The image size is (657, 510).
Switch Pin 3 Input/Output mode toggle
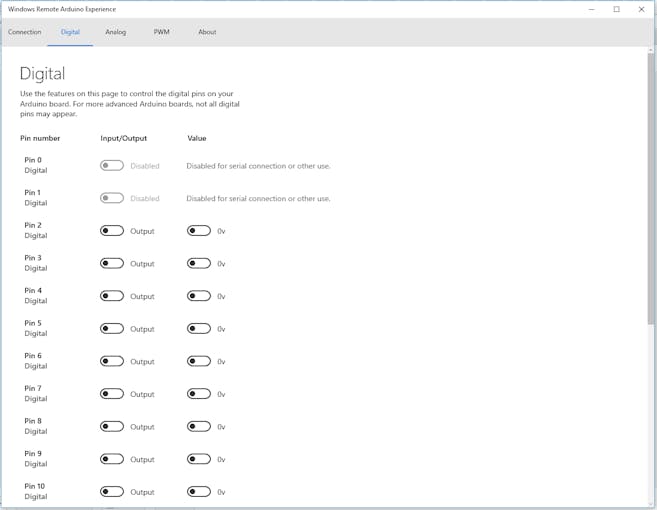click(x=112, y=264)
